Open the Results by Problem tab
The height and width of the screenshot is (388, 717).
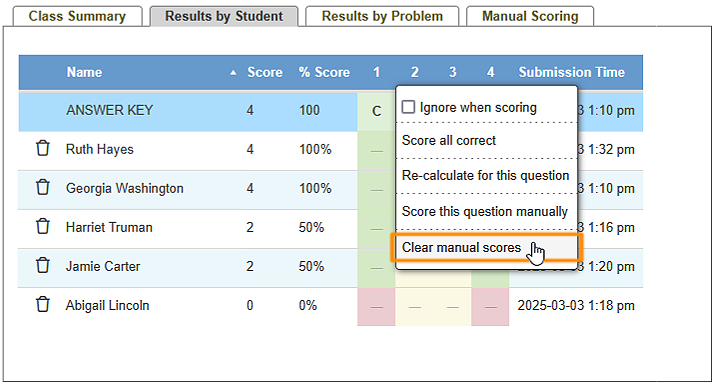click(x=382, y=16)
